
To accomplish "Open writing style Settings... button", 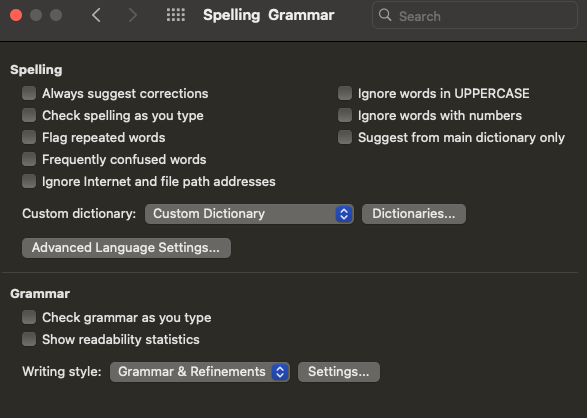I will tap(339, 372).
